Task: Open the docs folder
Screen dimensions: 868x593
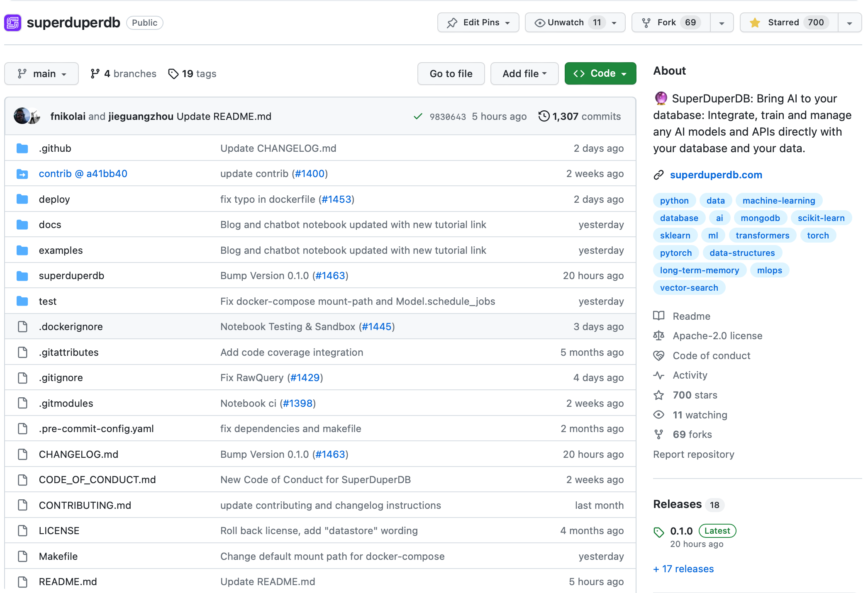Action: pos(50,225)
